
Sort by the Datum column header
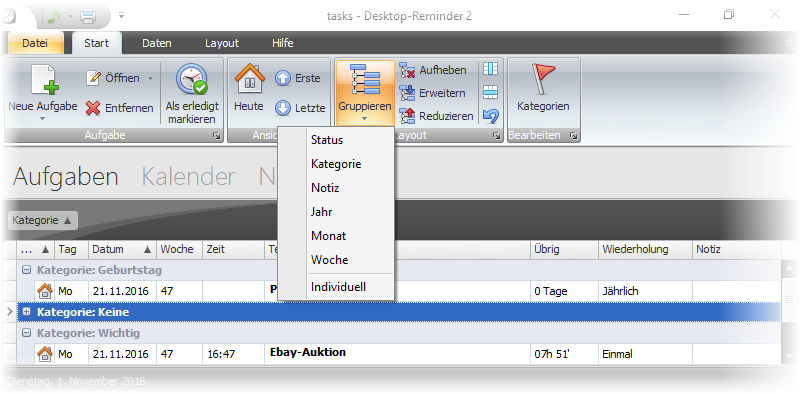click(x=122, y=250)
